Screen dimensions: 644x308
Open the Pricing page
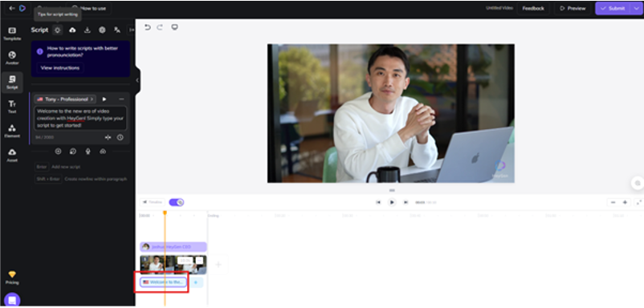[12, 278]
